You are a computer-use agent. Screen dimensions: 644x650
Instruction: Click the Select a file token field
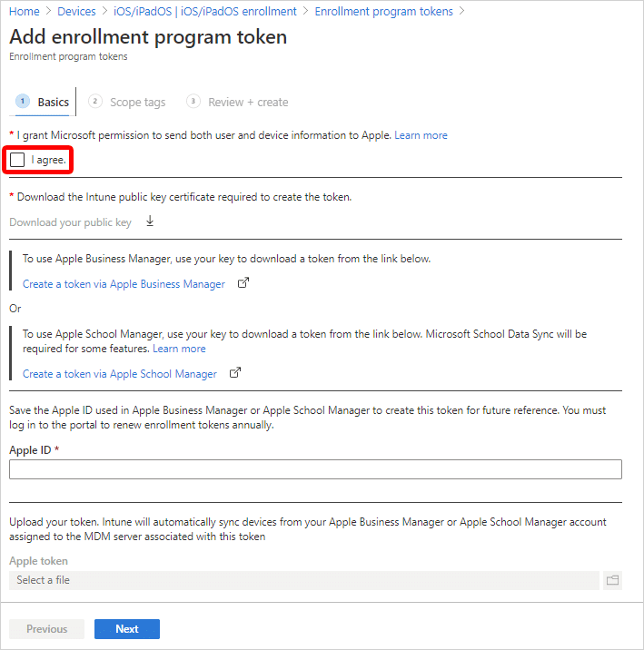pyautogui.click(x=304, y=580)
